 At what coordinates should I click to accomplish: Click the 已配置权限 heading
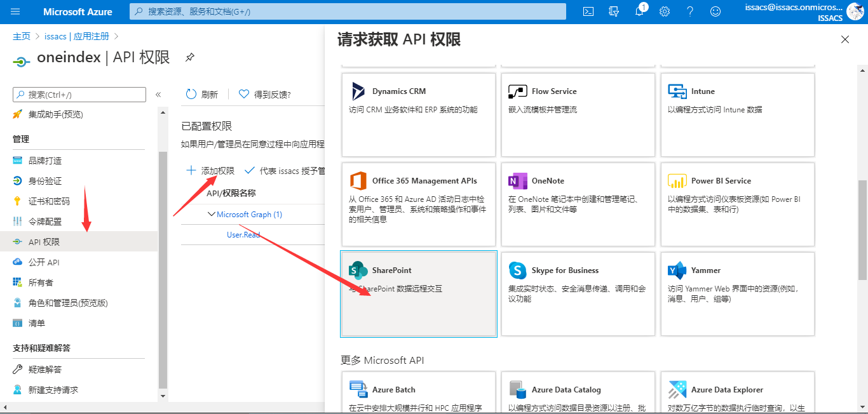pos(207,126)
